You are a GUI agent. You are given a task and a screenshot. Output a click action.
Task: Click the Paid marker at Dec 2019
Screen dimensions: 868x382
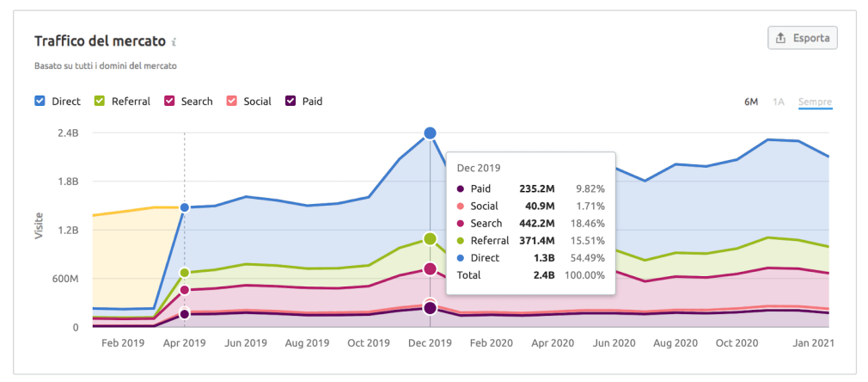pyautogui.click(x=430, y=308)
